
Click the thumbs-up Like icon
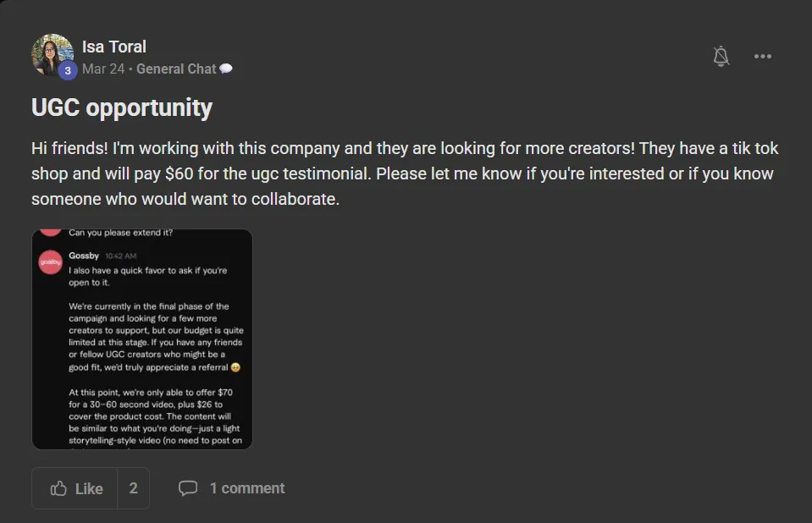tap(58, 488)
